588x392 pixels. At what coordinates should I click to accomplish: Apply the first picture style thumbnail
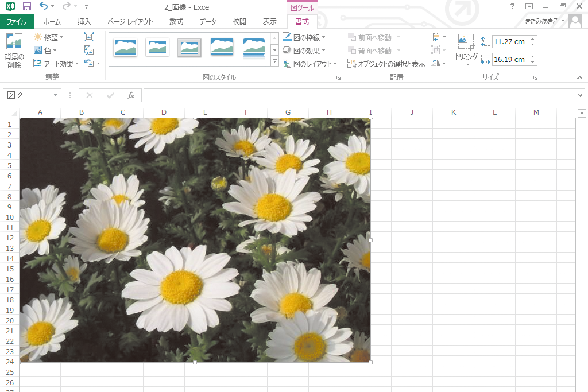[x=125, y=47]
